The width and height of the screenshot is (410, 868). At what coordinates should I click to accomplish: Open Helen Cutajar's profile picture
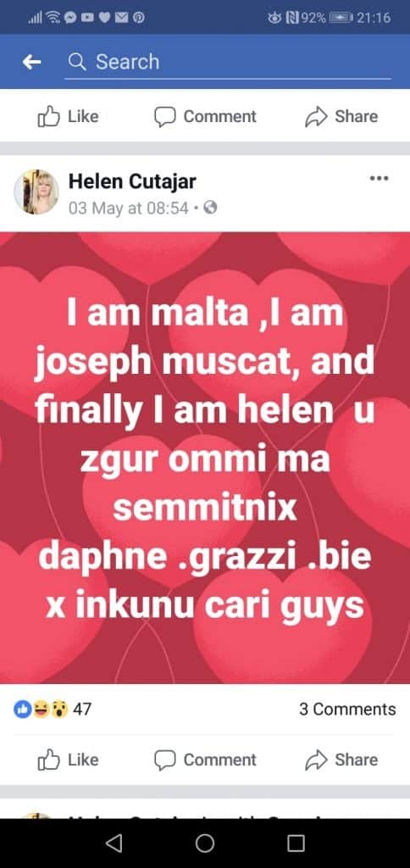(x=36, y=192)
